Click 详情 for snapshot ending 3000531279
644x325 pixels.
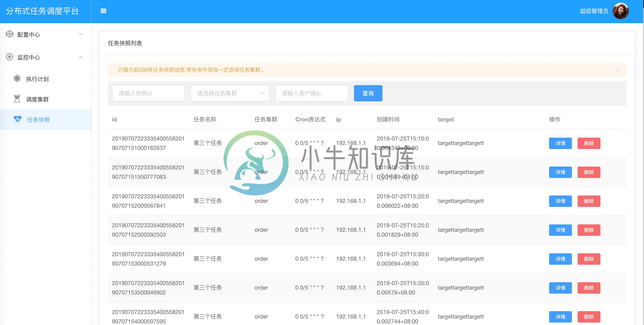(560, 259)
